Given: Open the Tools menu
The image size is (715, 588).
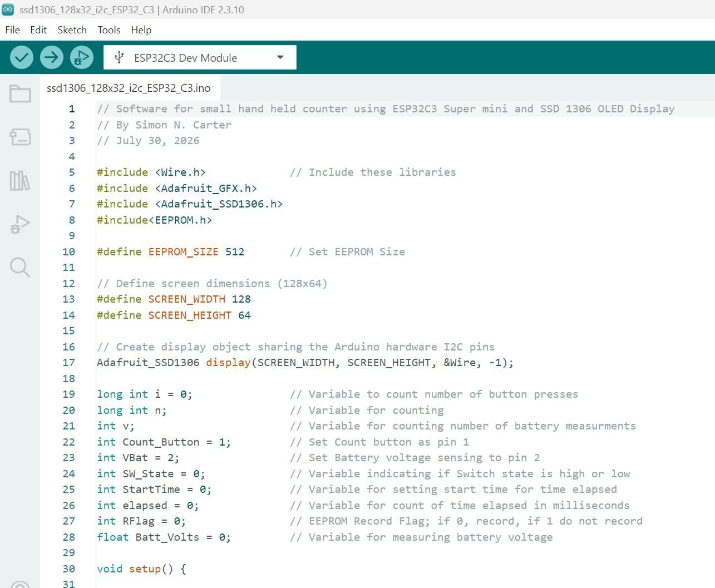Looking at the screenshot, I should coord(109,30).
